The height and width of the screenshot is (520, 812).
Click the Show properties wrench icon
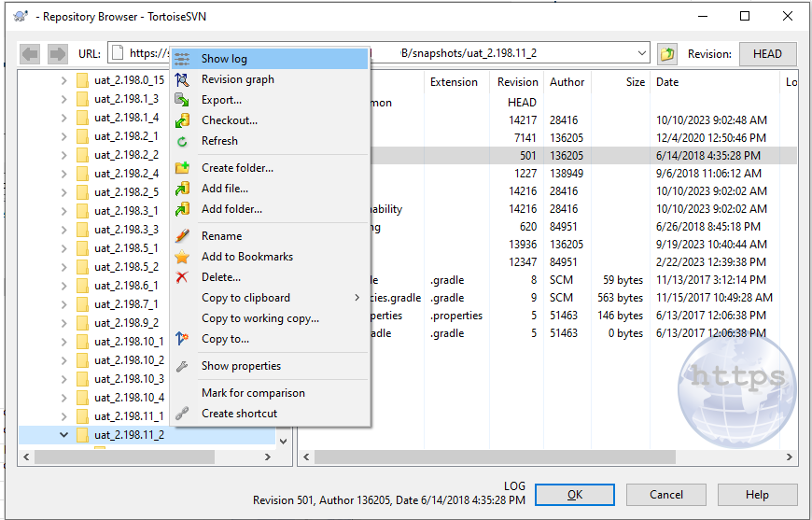[x=182, y=366]
